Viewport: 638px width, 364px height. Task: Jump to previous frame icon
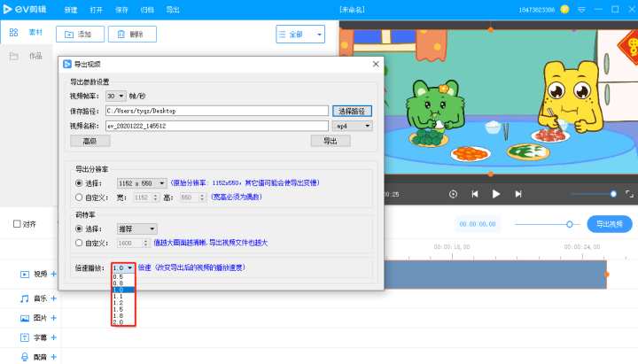(474, 194)
